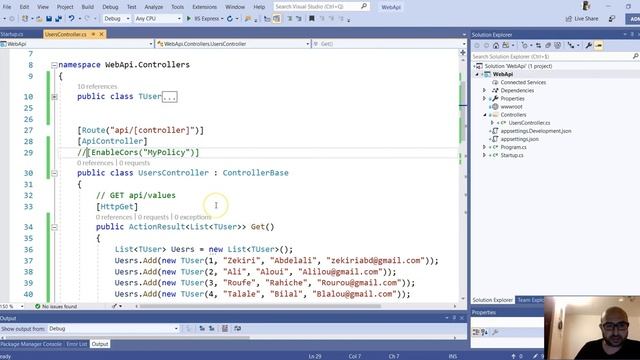The image size is (640, 360).
Task: Click the Live Share button
Action: point(582,19)
